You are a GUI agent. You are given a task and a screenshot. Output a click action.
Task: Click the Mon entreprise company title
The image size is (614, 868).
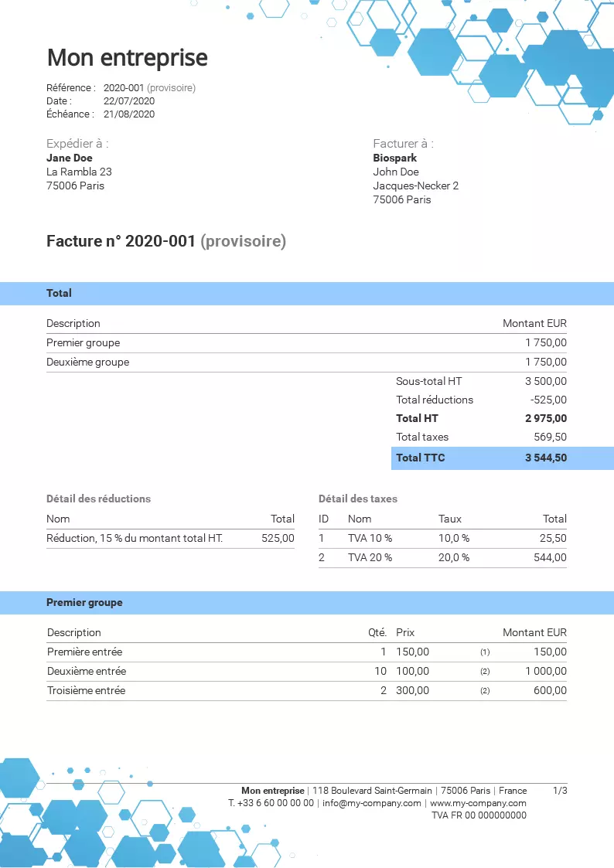[128, 57]
